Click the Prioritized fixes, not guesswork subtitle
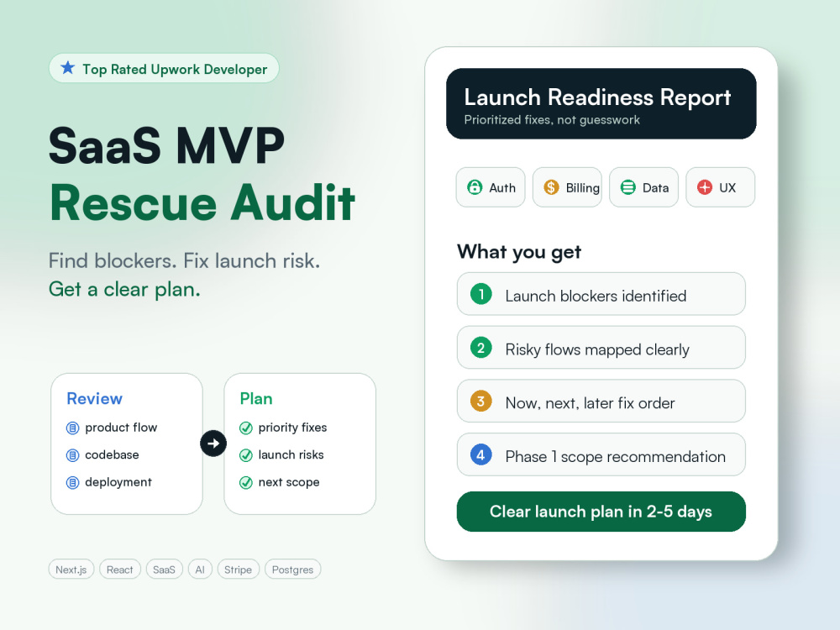The height and width of the screenshot is (630, 840). [552, 120]
